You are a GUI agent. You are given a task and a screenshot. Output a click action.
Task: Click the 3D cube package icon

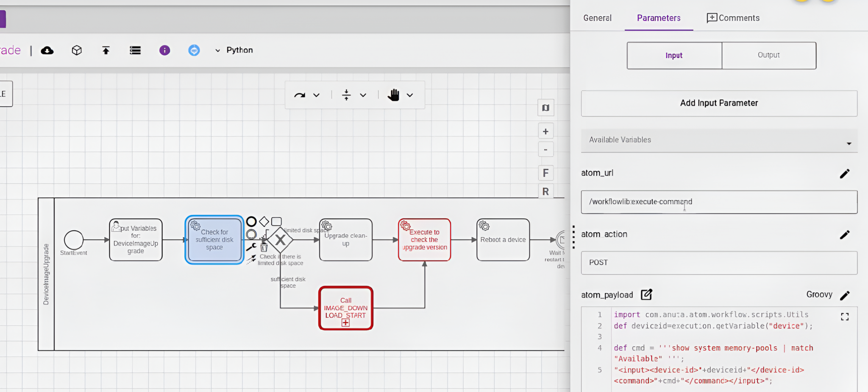pyautogui.click(x=77, y=50)
